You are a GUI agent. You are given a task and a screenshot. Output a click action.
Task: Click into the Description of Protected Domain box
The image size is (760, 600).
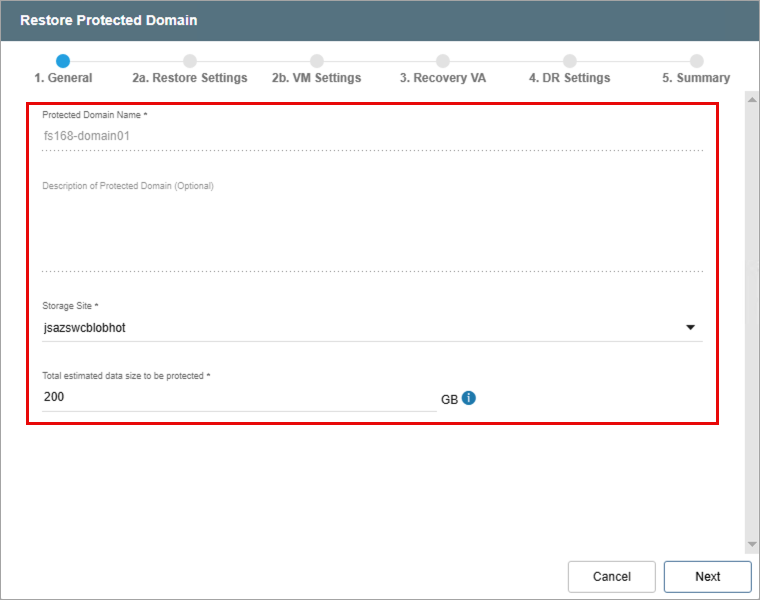tap(370, 230)
